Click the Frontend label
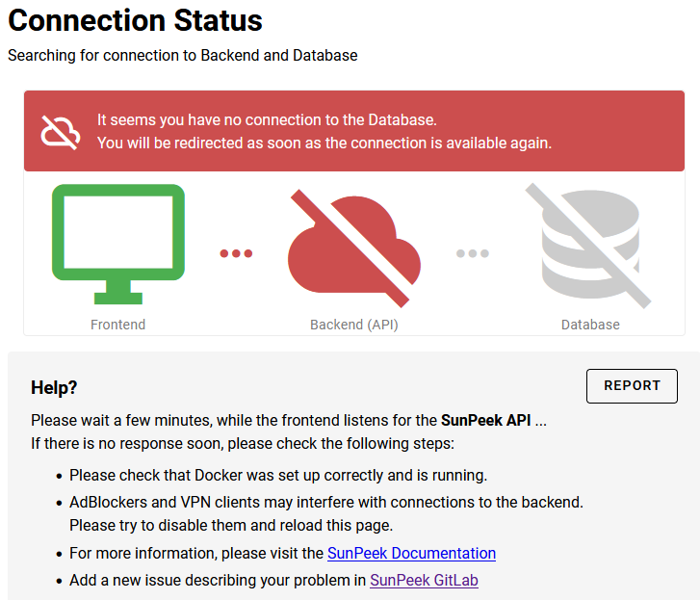The height and width of the screenshot is (600, 700). coord(118,325)
